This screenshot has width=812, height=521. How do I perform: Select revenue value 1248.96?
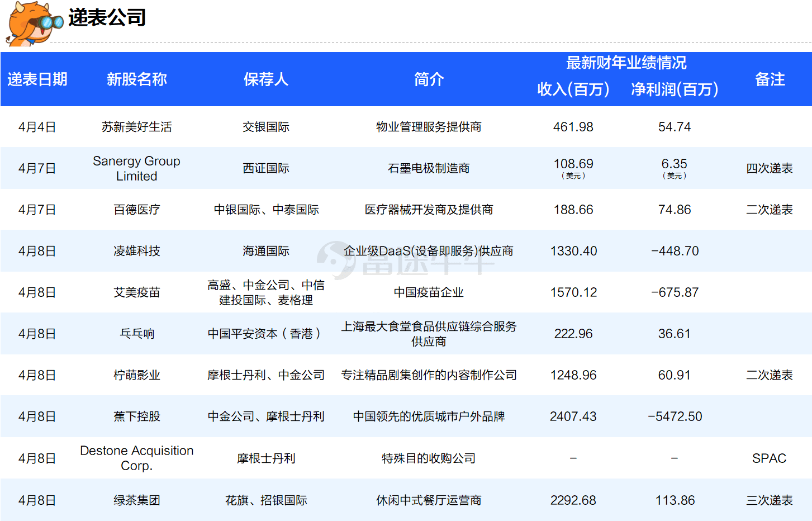pyautogui.click(x=573, y=375)
